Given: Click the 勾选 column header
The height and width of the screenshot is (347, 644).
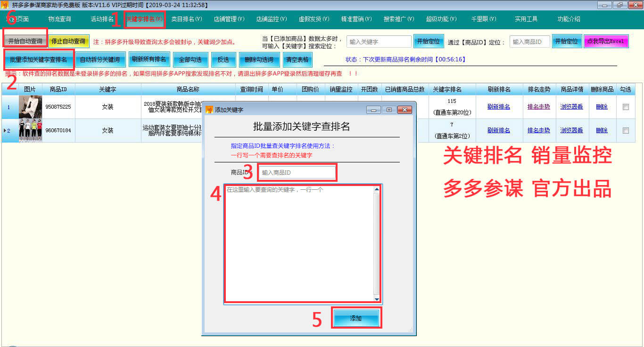Looking at the screenshot, I should pyautogui.click(x=626, y=89).
